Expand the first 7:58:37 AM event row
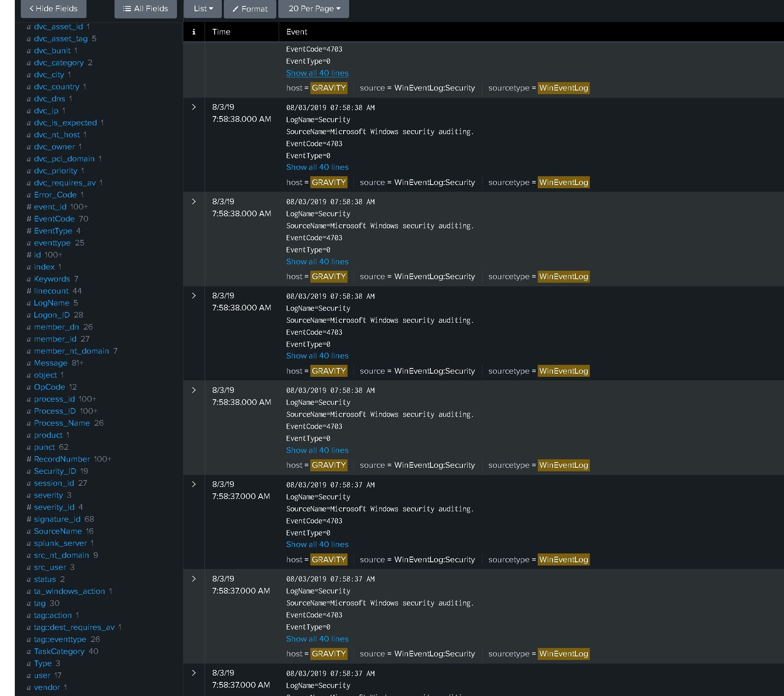Screen dimensions: 784x696 [x=194, y=485]
